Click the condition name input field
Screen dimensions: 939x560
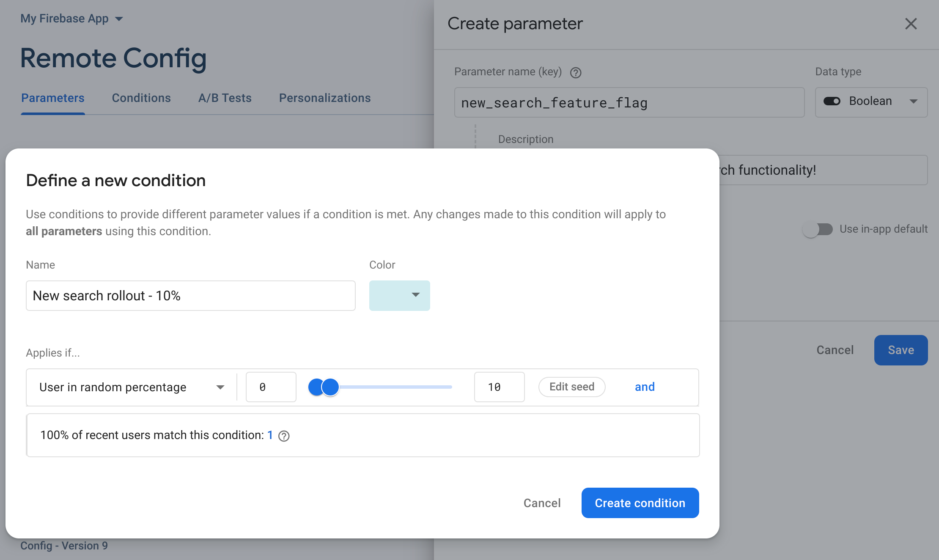190,295
